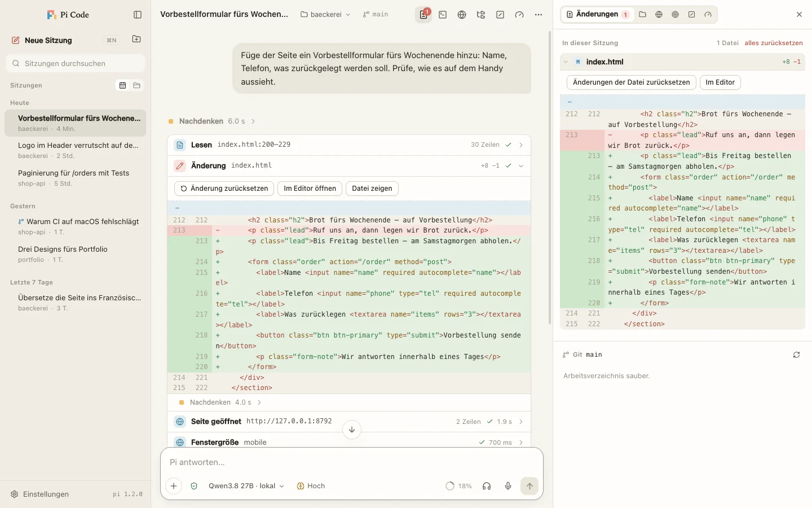The image size is (812, 508).
Task: Open the Logo im Header verrutscht session
Action: pos(75,150)
